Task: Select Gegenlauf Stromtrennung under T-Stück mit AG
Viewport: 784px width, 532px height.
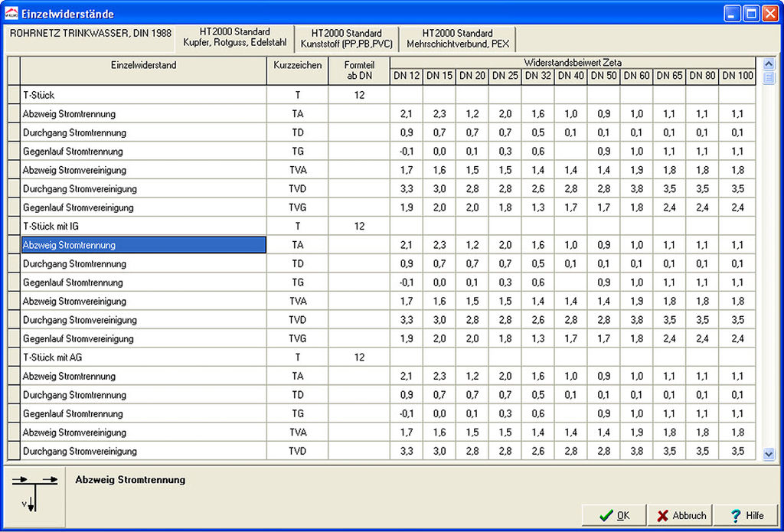Action: 143,413
